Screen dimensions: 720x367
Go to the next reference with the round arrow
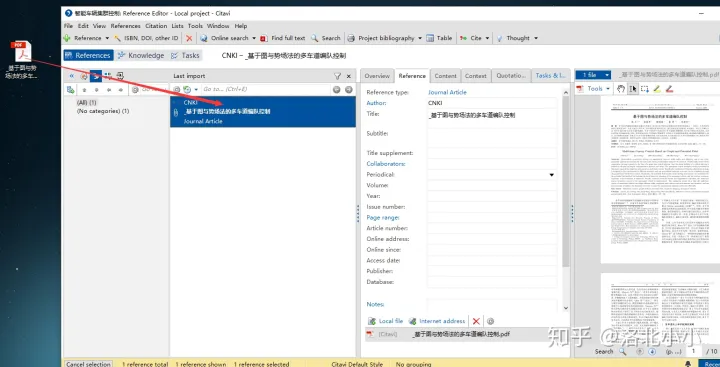349,90
